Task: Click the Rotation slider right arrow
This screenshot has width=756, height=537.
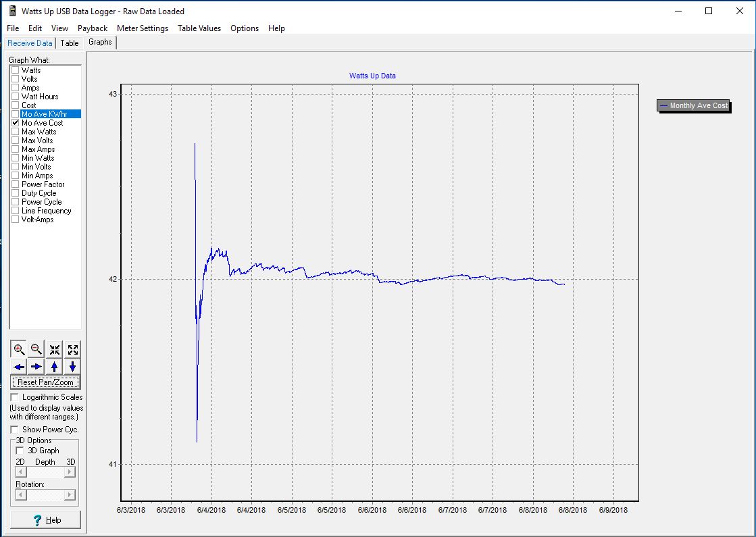Action: tap(70, 494)
